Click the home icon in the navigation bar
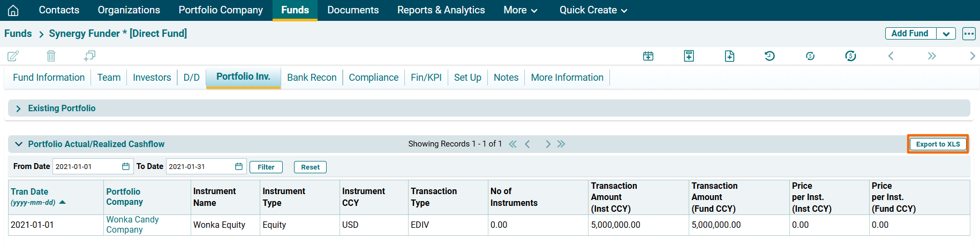The width and height of the screenshot is (980, 246). (x=13, y=10)
